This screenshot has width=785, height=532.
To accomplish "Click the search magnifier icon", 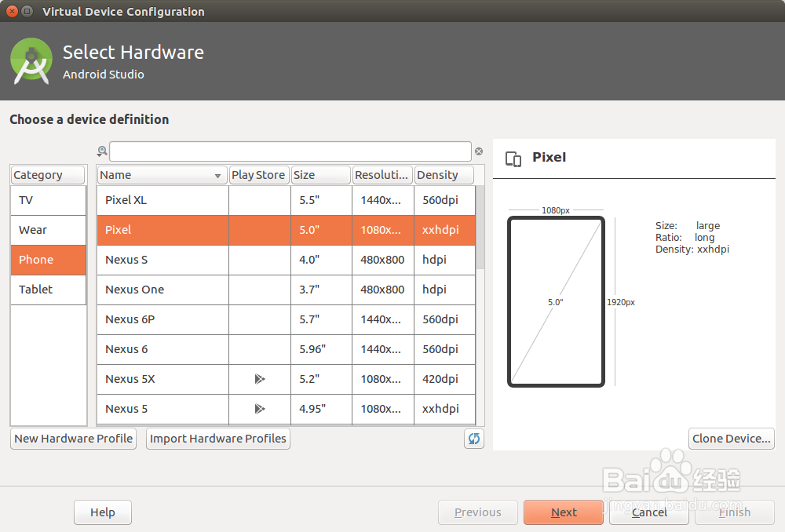I will point(102,151).
